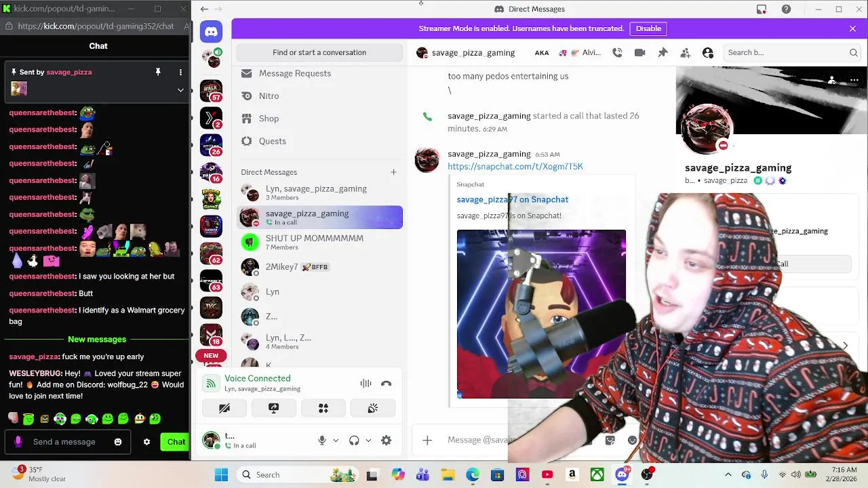
Task: Open Voice Connected call details text
Action: 258,379
